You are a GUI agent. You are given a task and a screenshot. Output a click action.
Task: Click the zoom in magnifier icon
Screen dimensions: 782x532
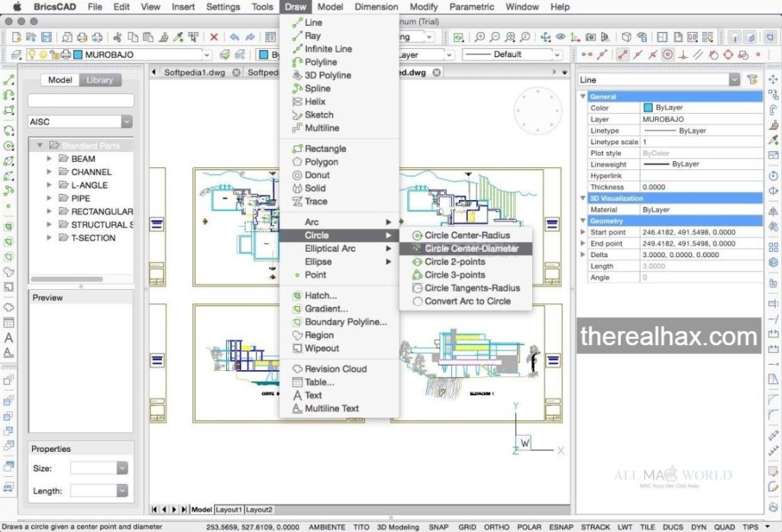[480, 37]
